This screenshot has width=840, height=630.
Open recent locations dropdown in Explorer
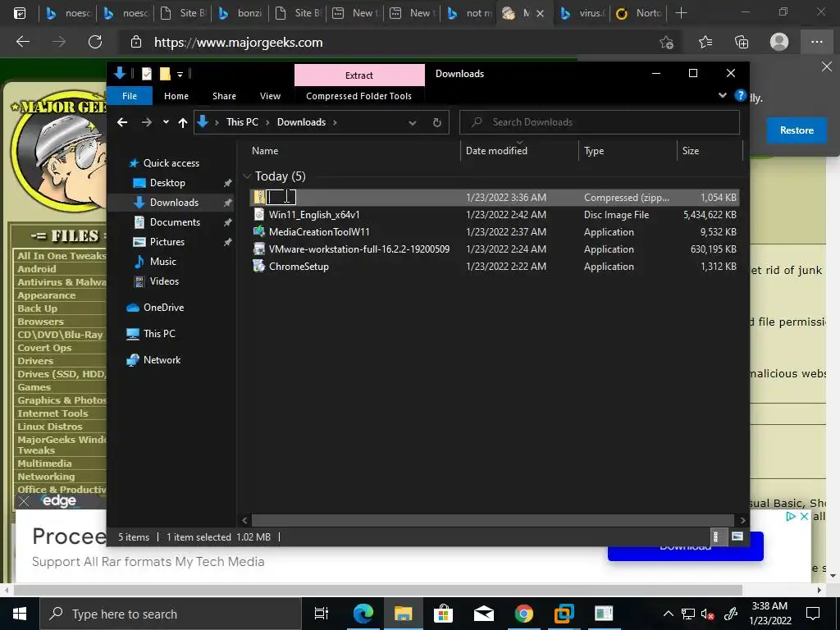tap(166, 122)
